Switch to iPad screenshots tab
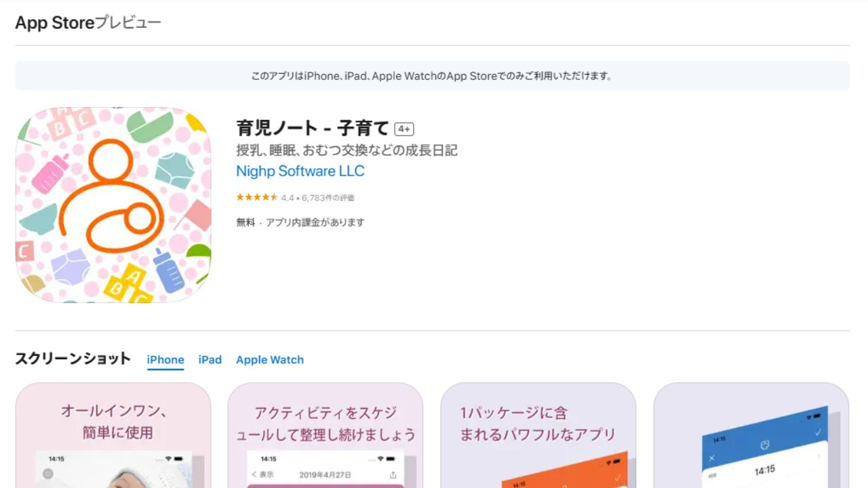The height and width of the screenshot is (488, 868). tap(210, 360)
